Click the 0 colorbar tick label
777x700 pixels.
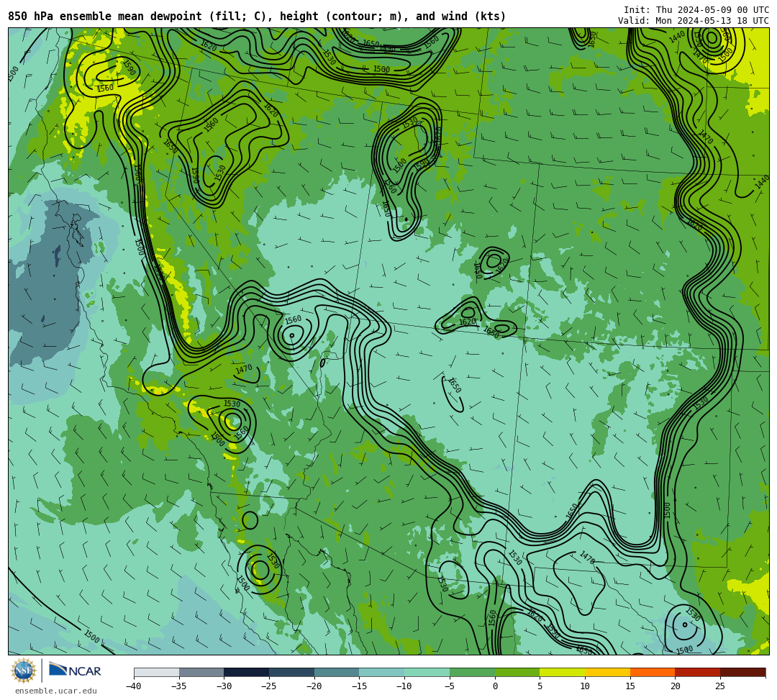495,686
